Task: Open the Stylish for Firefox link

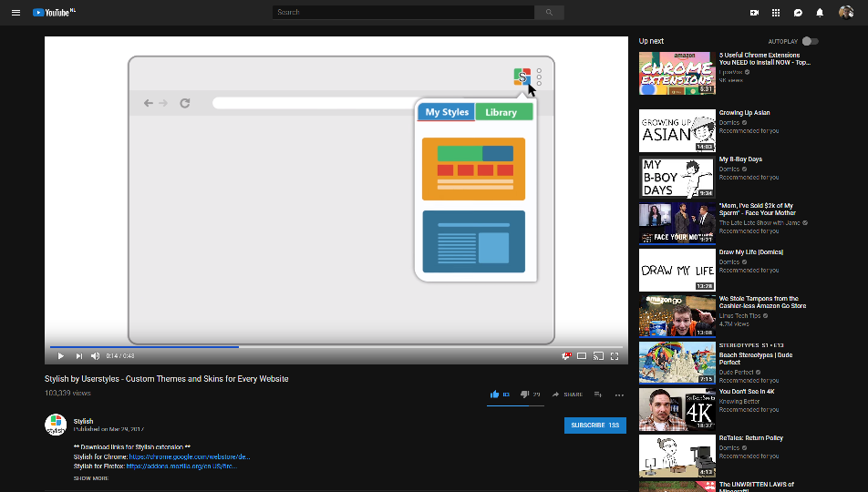Action: [181, 466]
